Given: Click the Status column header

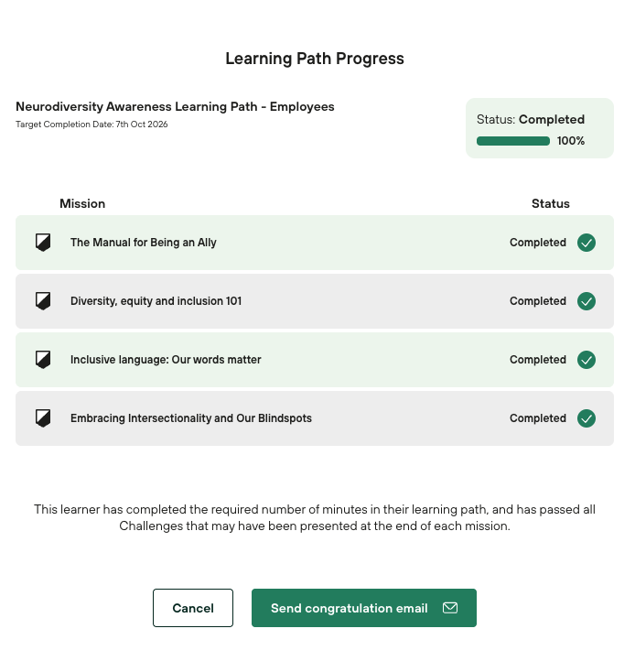Looking at the screenshot, I should click(550, 203).
